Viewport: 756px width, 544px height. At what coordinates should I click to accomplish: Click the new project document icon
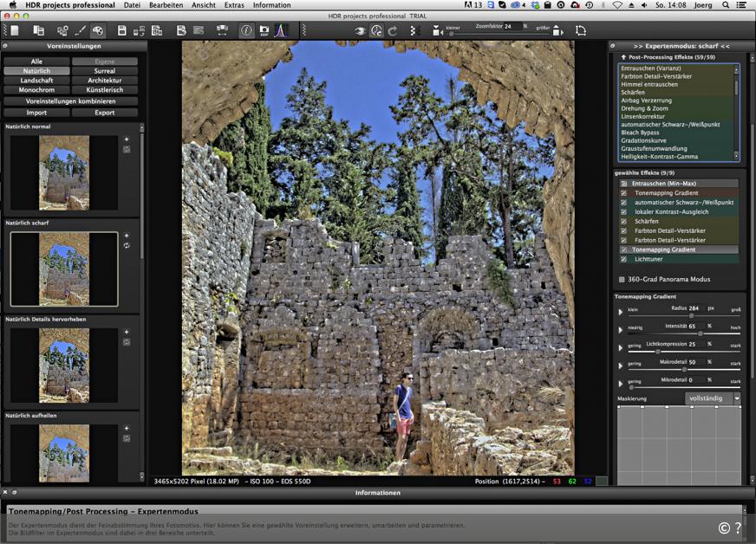[x=15, y=30]
